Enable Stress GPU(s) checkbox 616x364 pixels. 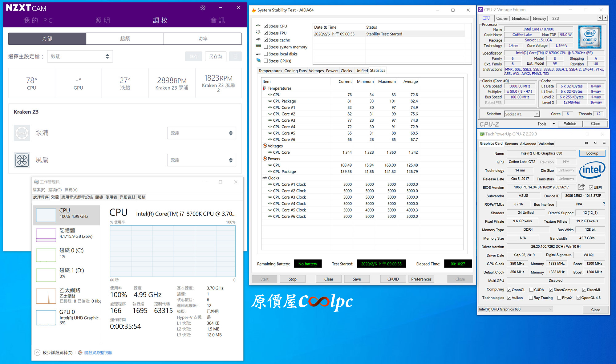[x=266, y=61]
